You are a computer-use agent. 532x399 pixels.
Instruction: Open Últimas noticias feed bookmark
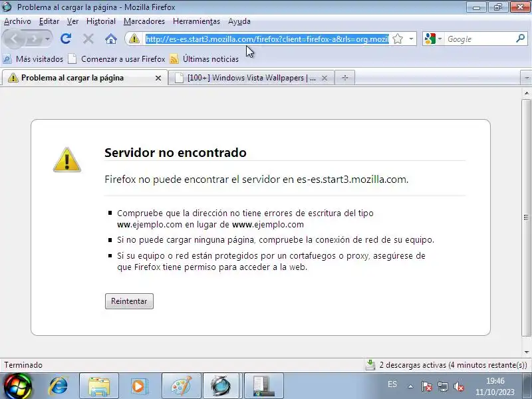point(204,59)
